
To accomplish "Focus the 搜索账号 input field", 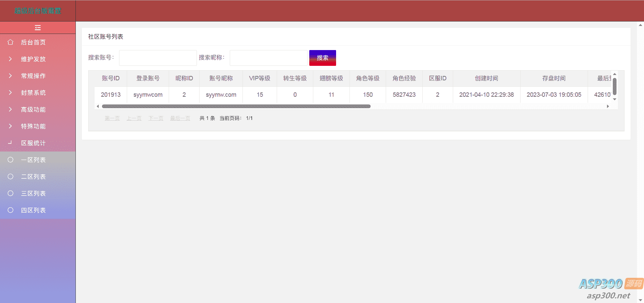I will (158, 58).
